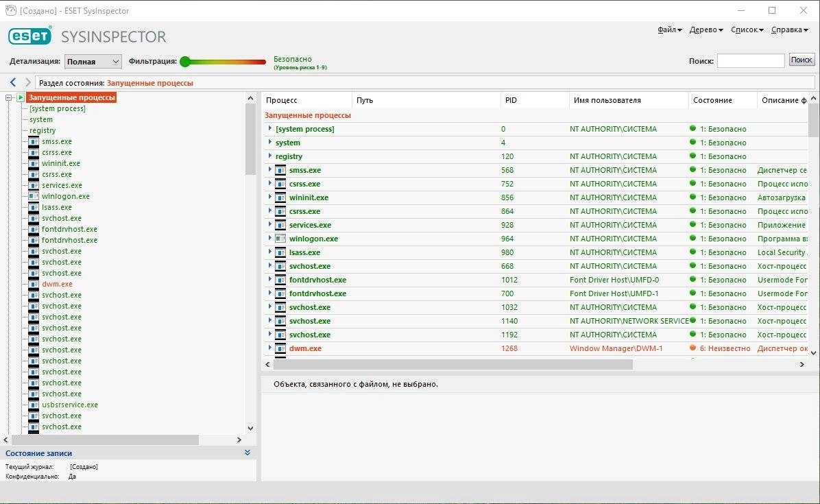Click green status dot for registry row

(693, 156)
